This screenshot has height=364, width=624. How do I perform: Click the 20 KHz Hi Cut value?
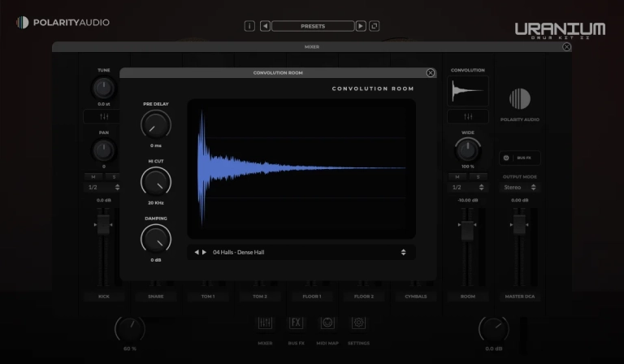[156, 203]
